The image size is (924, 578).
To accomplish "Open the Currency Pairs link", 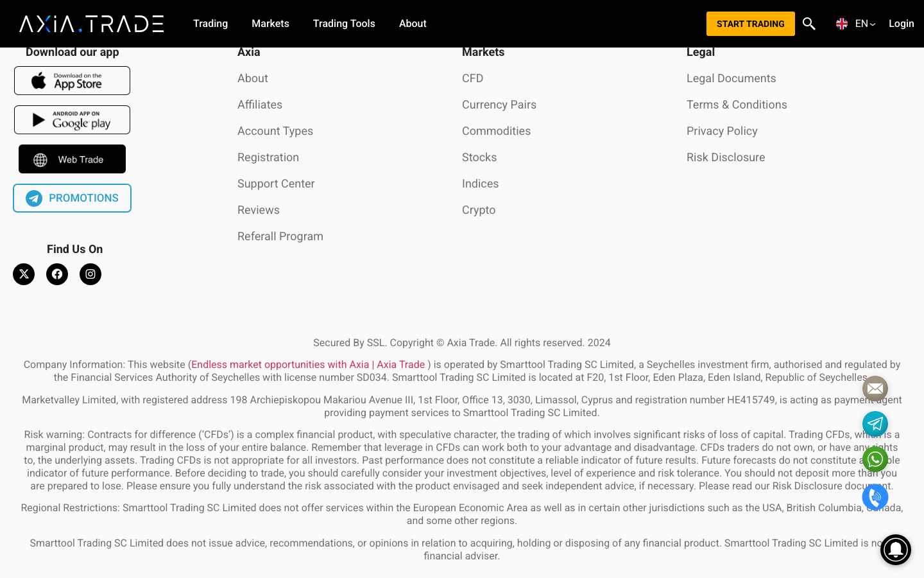I will coord(499,105).
